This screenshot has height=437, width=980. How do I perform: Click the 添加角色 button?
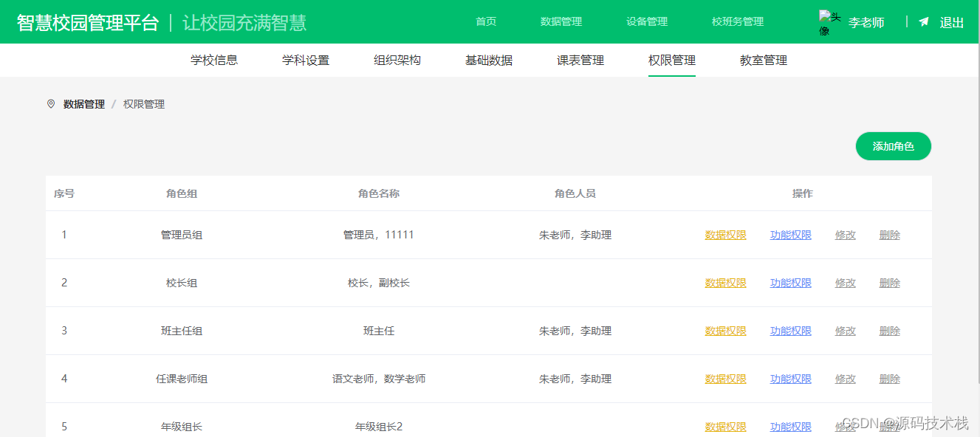(x=894, y=146)
